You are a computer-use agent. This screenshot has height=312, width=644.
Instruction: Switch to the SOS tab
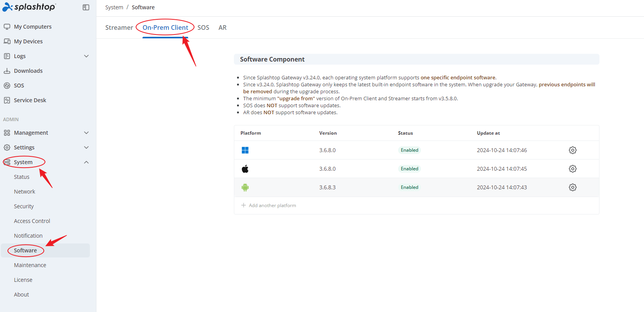[x=203, y=27]
